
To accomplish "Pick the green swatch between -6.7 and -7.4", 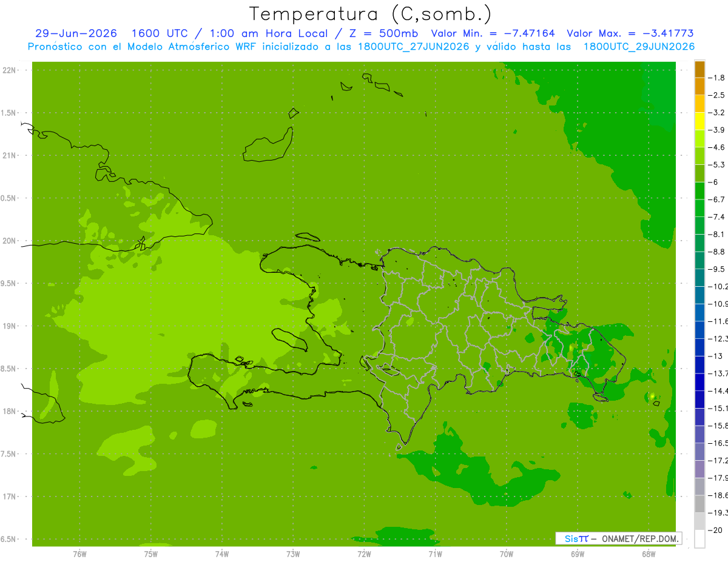I will (x=699, y=208).
